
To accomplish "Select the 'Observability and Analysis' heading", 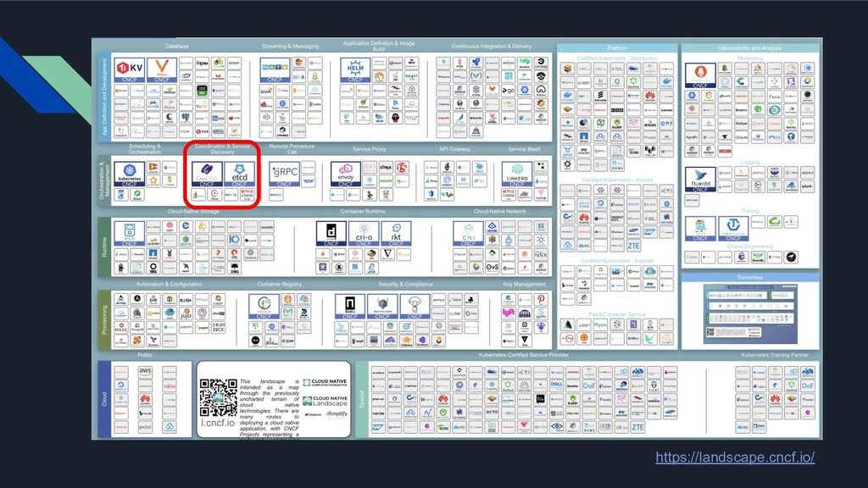I will pos(750,48).
